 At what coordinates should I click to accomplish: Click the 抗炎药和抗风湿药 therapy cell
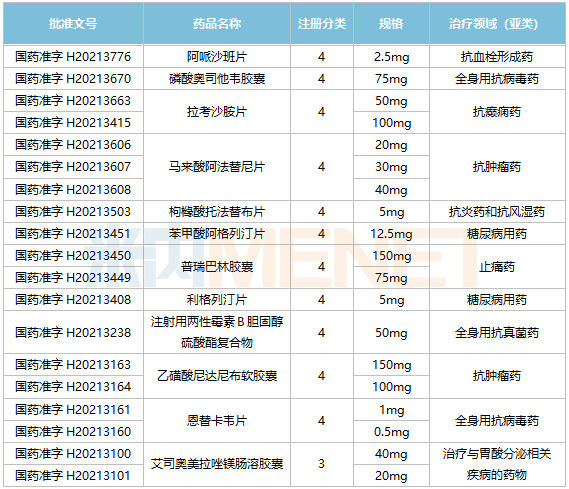(497, 212)
